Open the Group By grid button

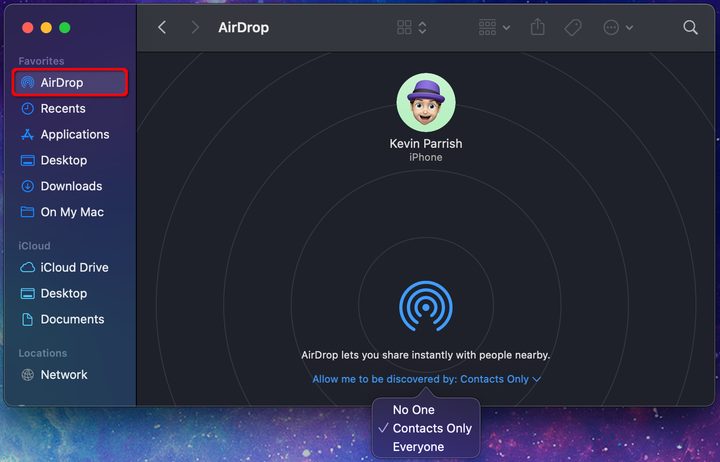click(x=487, y=27)
